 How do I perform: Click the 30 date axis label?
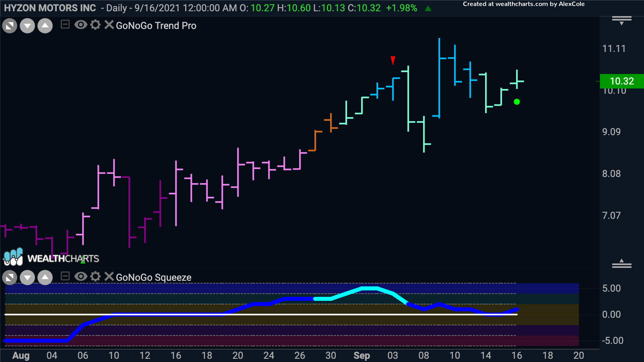click(331, 356)
